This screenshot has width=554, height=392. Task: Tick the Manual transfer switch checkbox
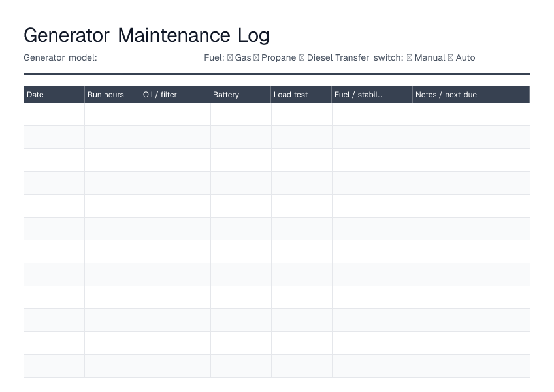pyautogui.click(x=410, y=57)
